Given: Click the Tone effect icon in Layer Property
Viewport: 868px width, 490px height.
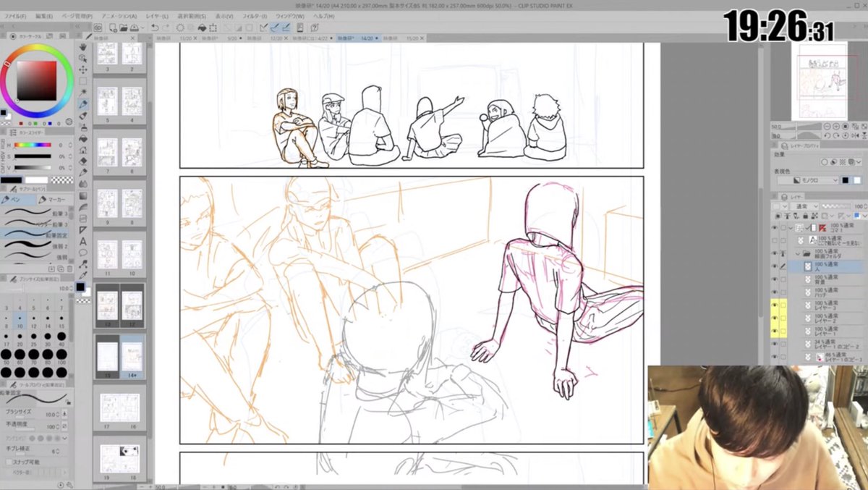Looking at the screenshot, I should tap(843, 162).
